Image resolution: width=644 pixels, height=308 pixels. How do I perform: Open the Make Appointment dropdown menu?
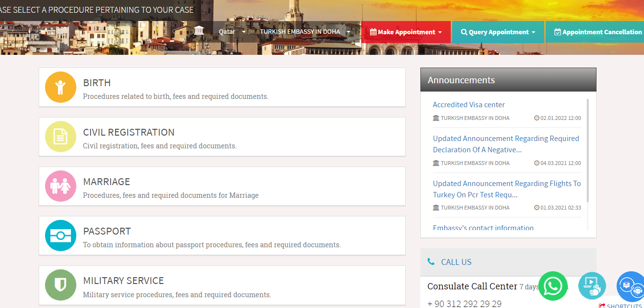click(x=406, y=32)
